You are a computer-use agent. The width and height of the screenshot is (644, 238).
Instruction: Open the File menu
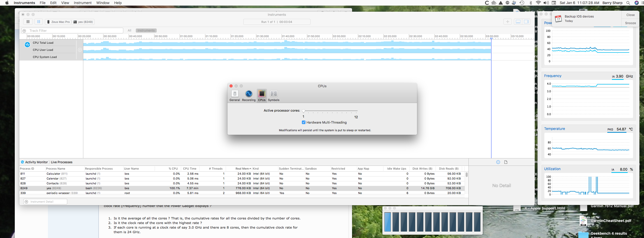(43, 3)
